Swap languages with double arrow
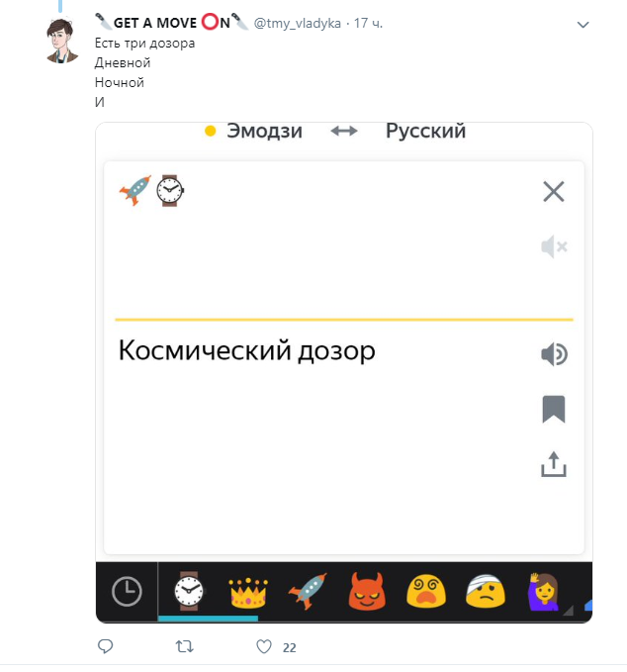Image resolution: width=627 pixels, height=672 pixels. coord(344,131)
